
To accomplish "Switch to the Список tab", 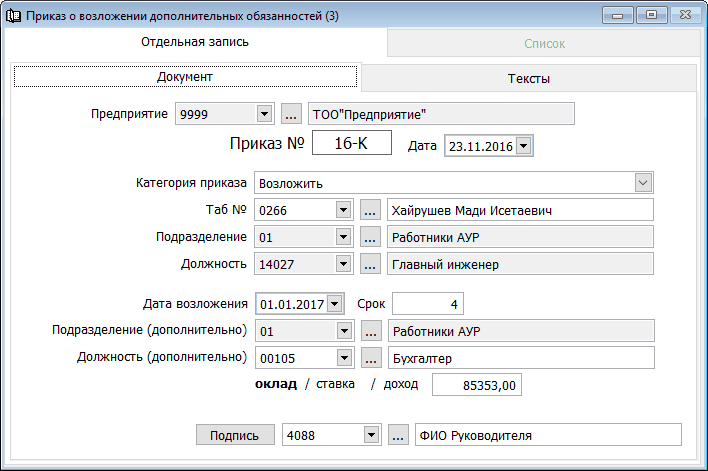I will [544, 44].
